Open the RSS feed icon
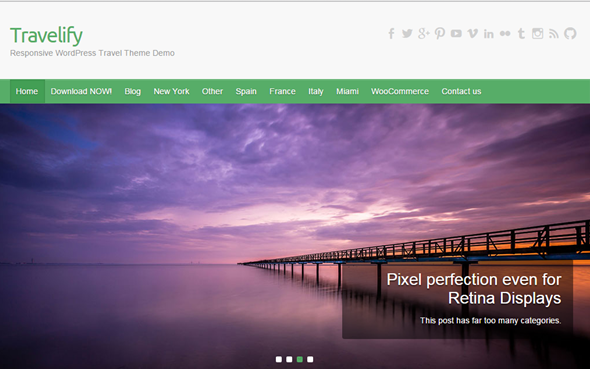 (554, 34)
